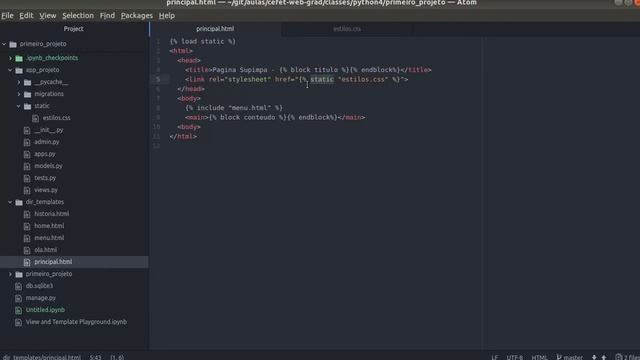Viewport: 640px width, 360px height.
Task: Select the principal.html editor tab
Action: pyautogui.click(x=215, y=29)
